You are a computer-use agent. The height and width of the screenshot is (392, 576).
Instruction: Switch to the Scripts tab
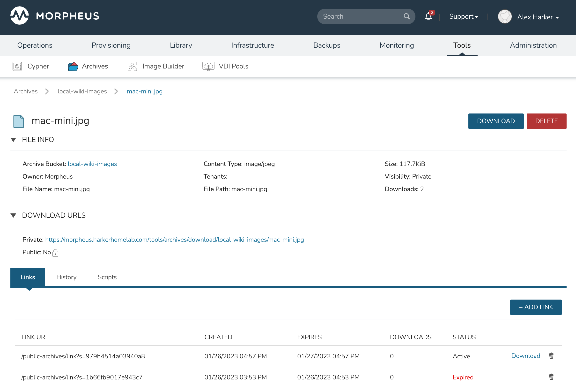(x=107, y=277)
